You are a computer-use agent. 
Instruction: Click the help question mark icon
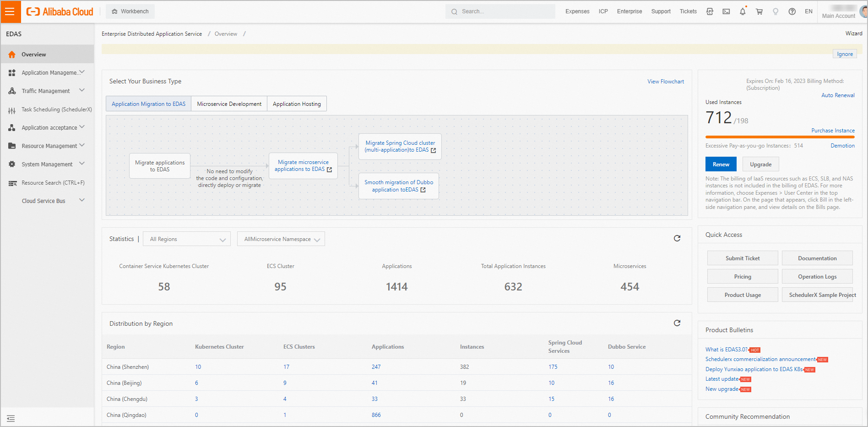792,12
